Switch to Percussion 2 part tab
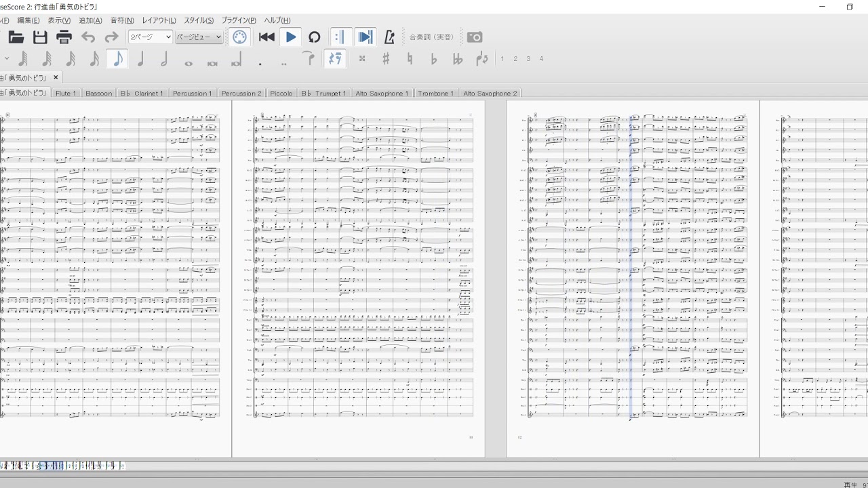Viewport: 868px width, 488px height. point(241,93)
